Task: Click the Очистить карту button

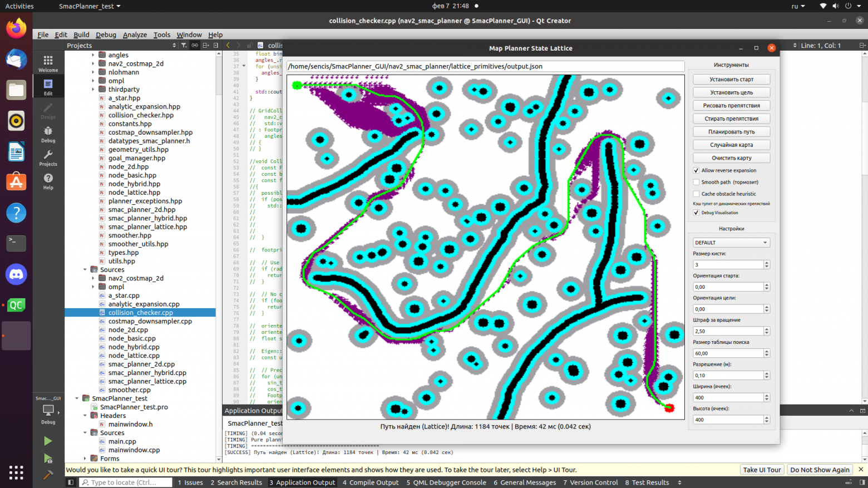Action: click(x=731, y=158)
